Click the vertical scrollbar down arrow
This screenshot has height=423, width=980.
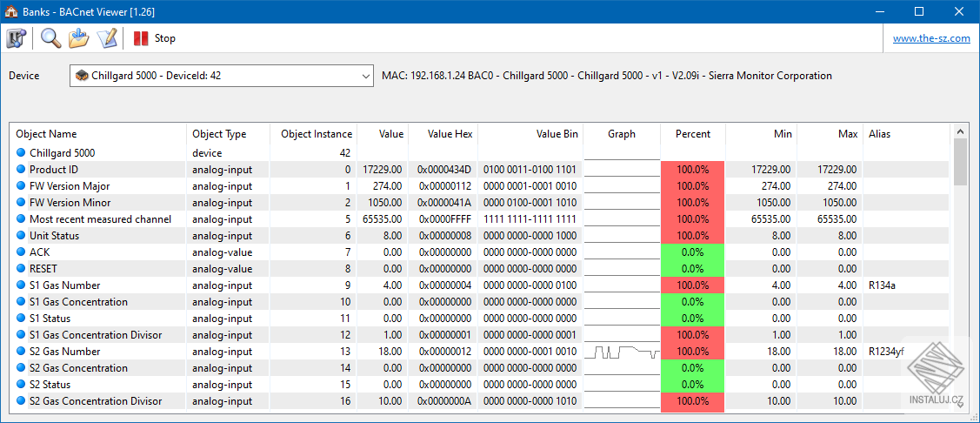(960, 405)
